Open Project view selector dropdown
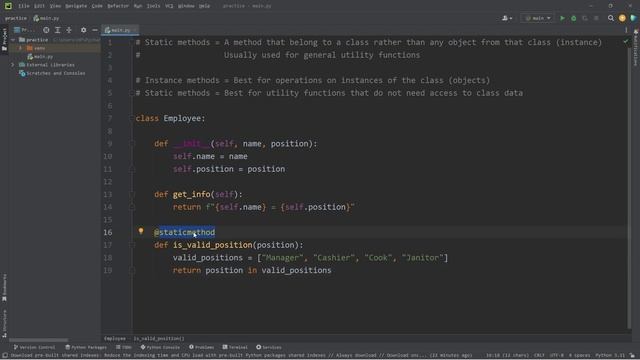 [x=23, y=30]
